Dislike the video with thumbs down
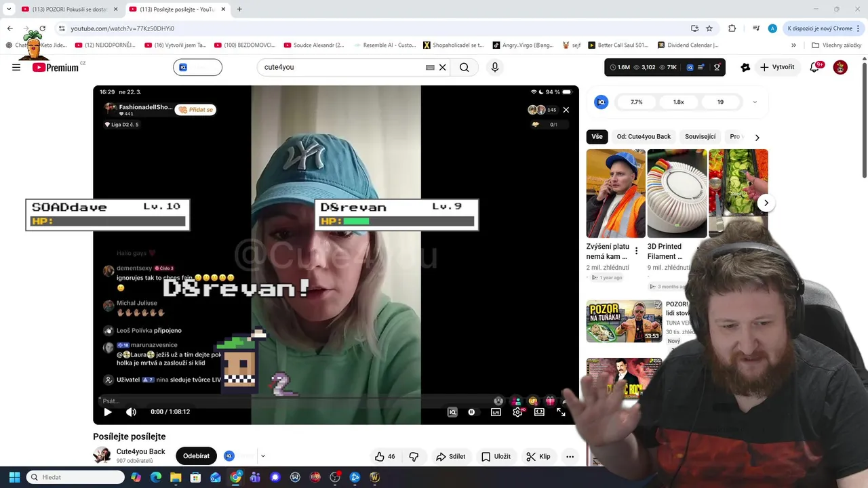 (x=414, y=456)
